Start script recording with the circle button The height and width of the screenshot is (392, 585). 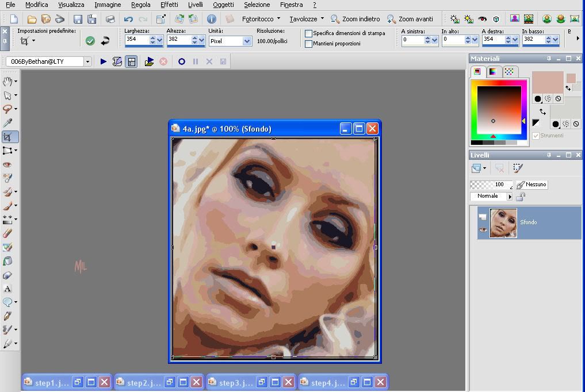182,62
